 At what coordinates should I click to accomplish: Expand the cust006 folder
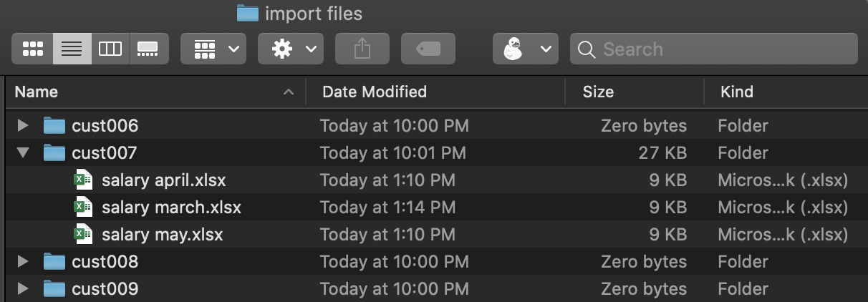23,126
